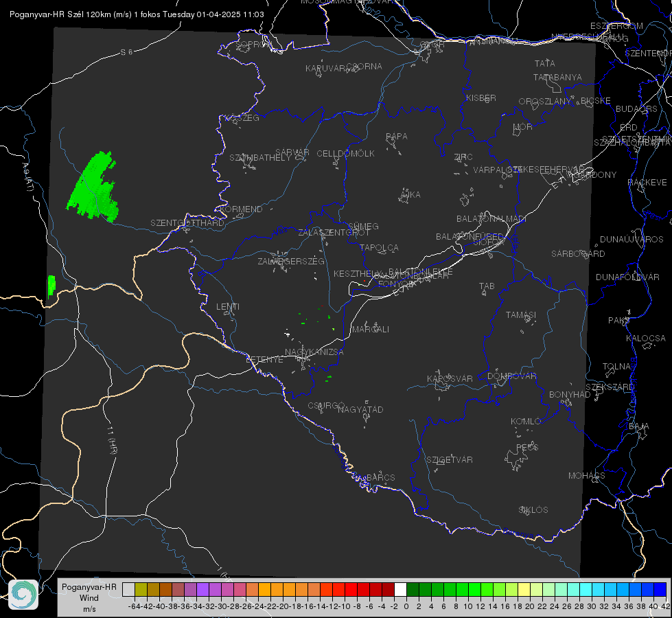Viewport: 672px width, 618px height.
Task: Click the DUNAÚJVÁROS city label
Action: pyautogui.click(x=632, y=240)
